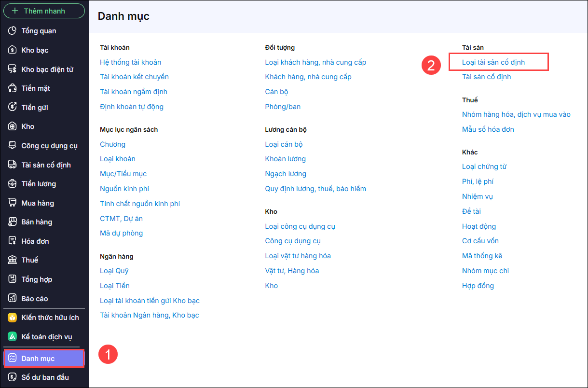Image resolution: width=588 pixels, height=388 pixels.
Task: Open Nhóm hàng hóa, dịch vụ mua vào
Action: click(516, 114)
